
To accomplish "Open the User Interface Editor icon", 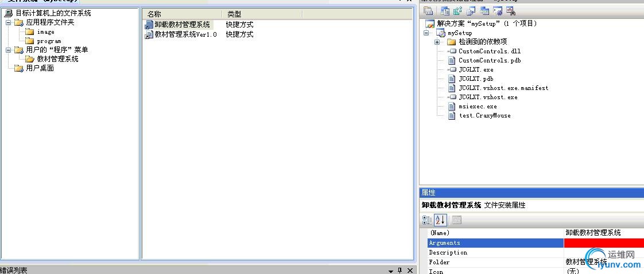I will pyautogui.click(x=484, y=11).
